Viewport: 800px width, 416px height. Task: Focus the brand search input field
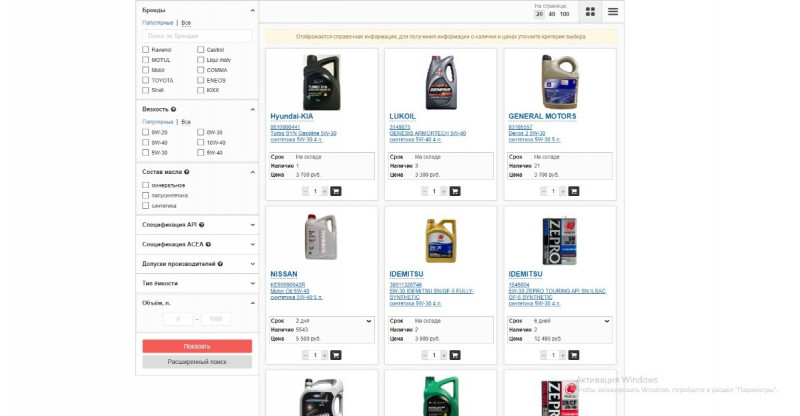point(197,36)
